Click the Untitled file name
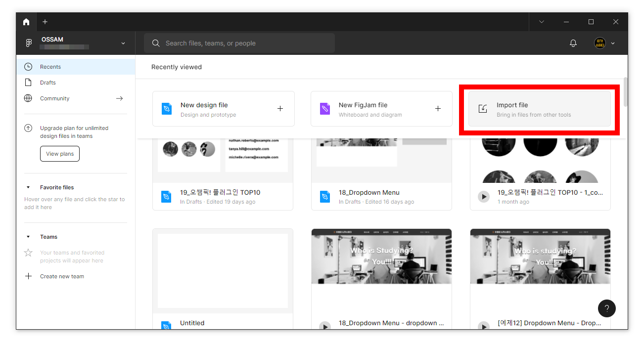Image resolution: width=644 pixels, height=344 pixels. (192, 323)
